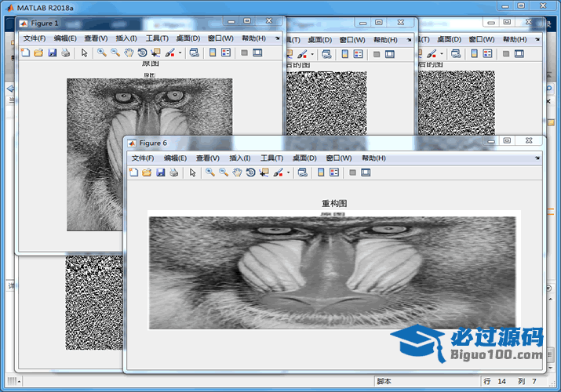The image size is (561, 392).
Task: Open 桌面(D) menu in Figure 1
Action: point(188,38)
